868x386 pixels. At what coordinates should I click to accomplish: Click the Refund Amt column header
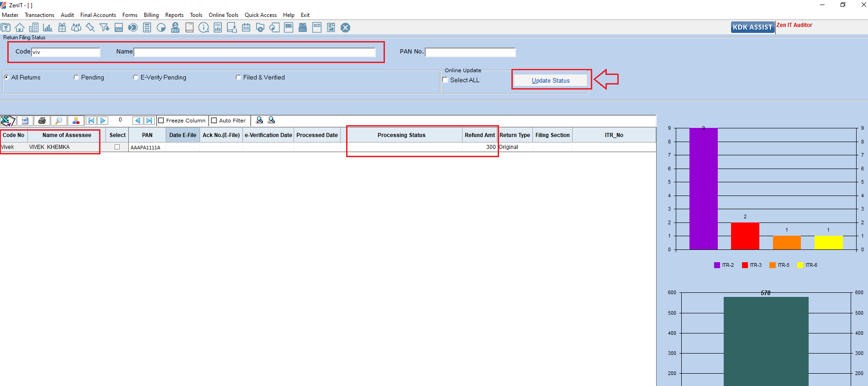[480, 135]
